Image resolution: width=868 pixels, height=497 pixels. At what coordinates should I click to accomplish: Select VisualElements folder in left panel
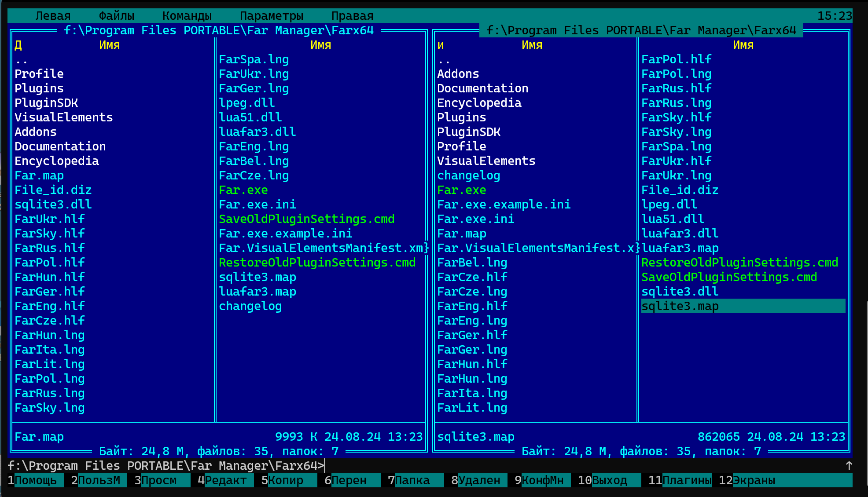(64, 117)
